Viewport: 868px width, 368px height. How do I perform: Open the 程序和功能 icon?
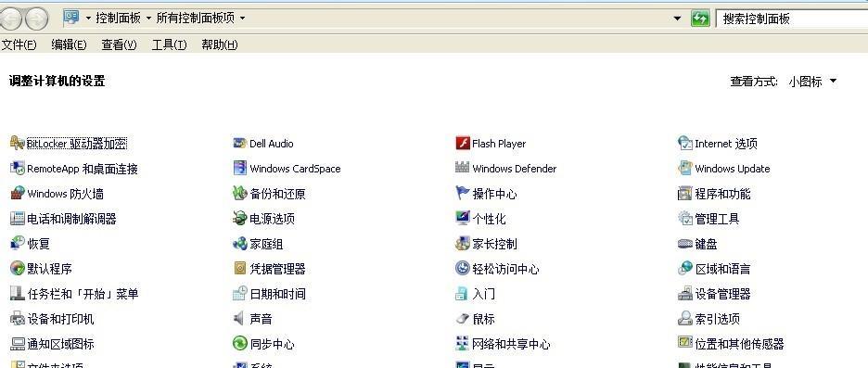[x=684, y=193]
